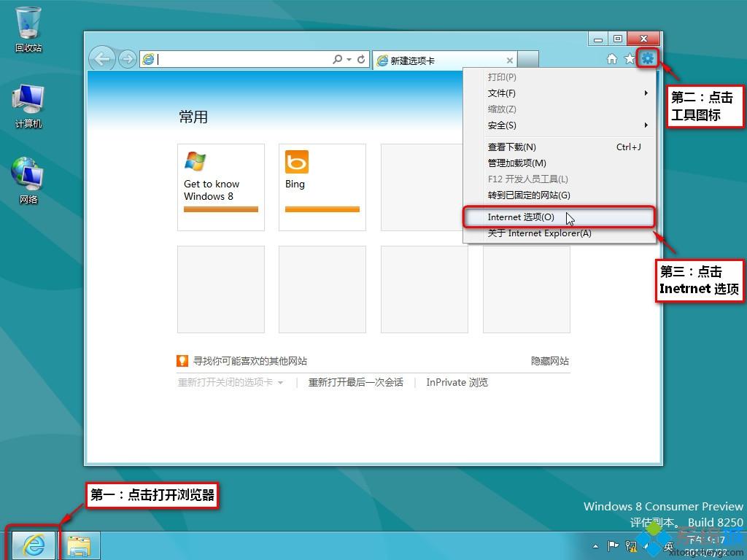
Task: Click the 隐藏网站 link
Action: pos(550,361)
